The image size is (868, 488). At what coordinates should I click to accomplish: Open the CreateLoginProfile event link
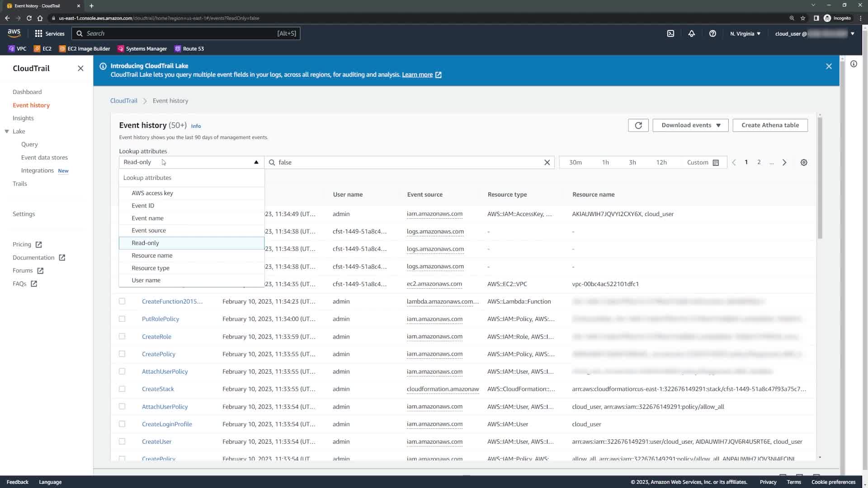coord(167,424)
